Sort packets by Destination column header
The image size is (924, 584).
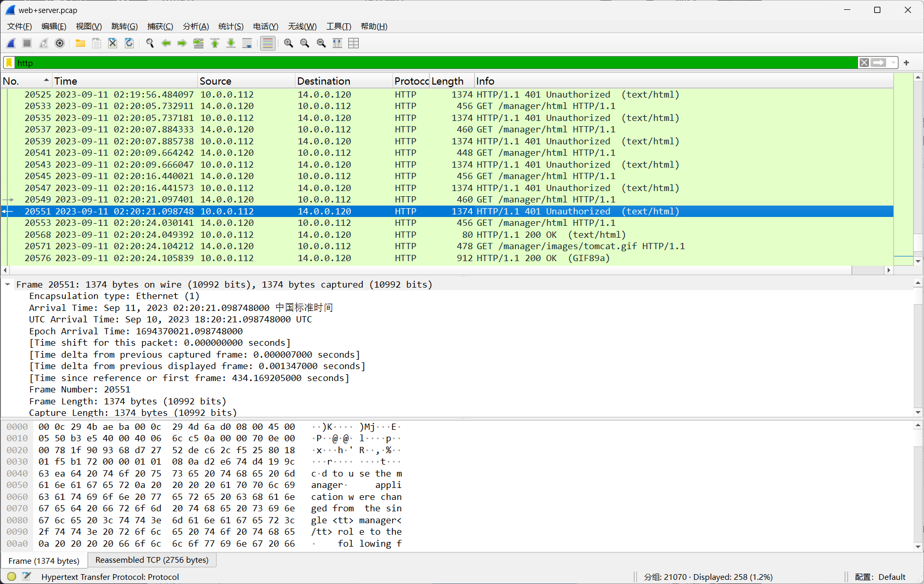[344, 81]
